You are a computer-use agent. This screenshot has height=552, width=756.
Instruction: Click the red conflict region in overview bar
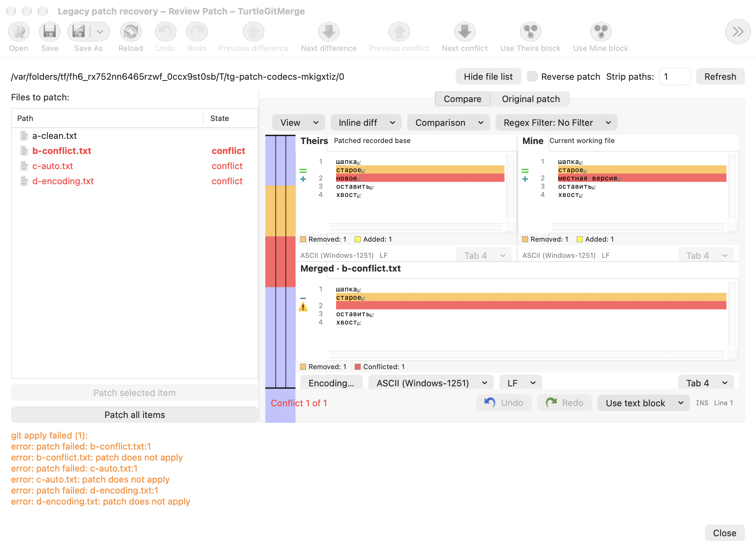click(280, 262)
